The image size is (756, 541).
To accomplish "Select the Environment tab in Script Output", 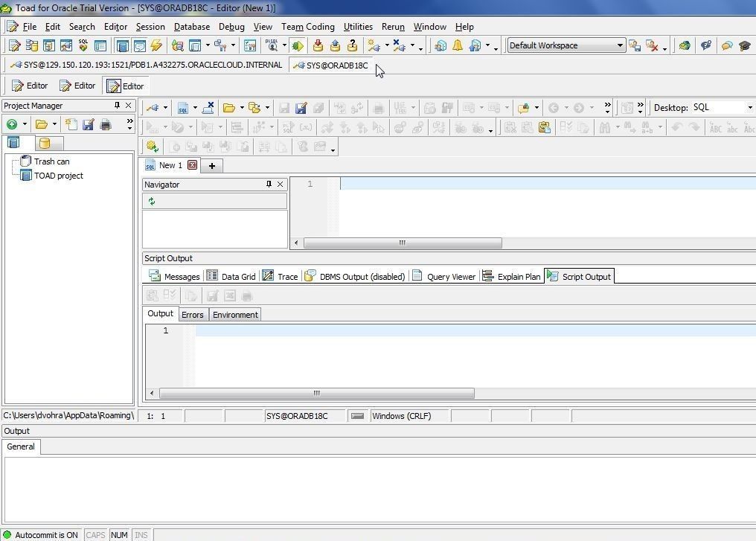I will tap(235, 315).
